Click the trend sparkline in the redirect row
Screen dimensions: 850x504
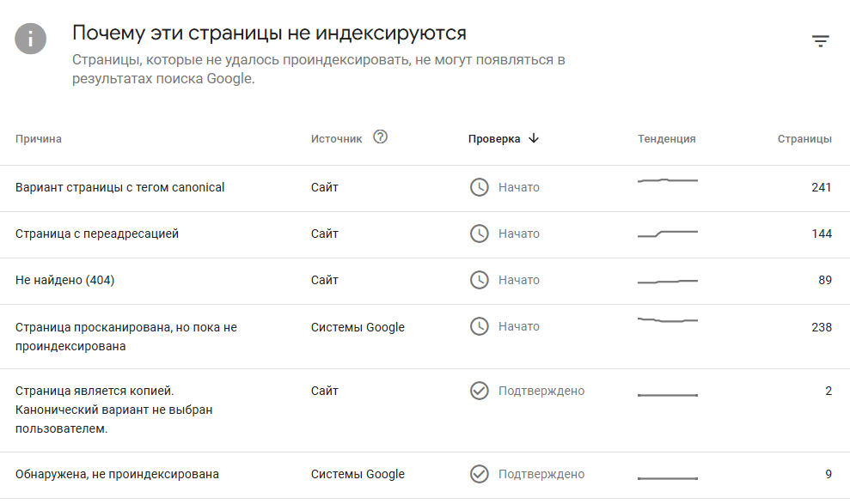coord(668,233)
